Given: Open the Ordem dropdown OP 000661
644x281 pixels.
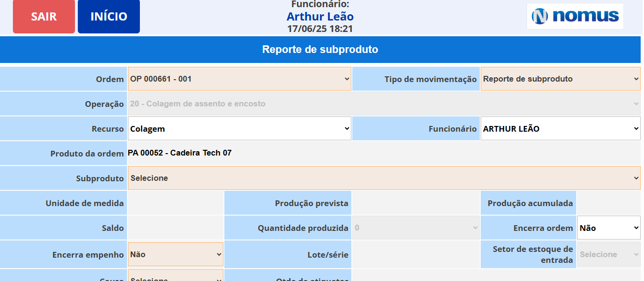Looking at the screenshot, I should click(x=240, y=79).
